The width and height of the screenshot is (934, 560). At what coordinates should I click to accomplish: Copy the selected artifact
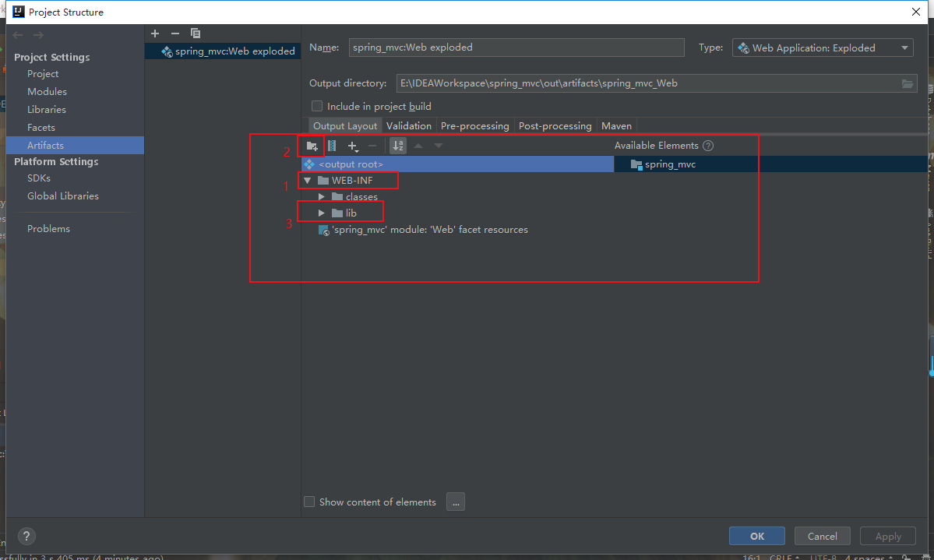(196, 33)
